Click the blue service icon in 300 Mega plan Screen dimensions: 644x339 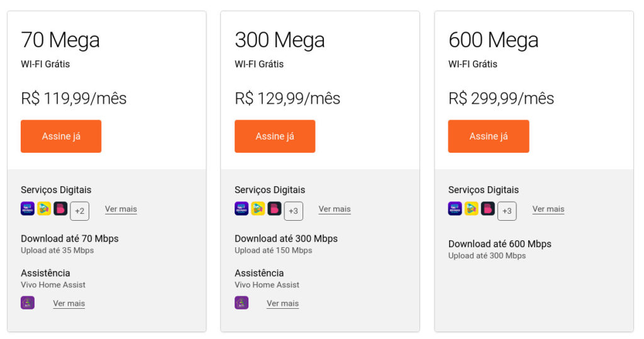241,209
